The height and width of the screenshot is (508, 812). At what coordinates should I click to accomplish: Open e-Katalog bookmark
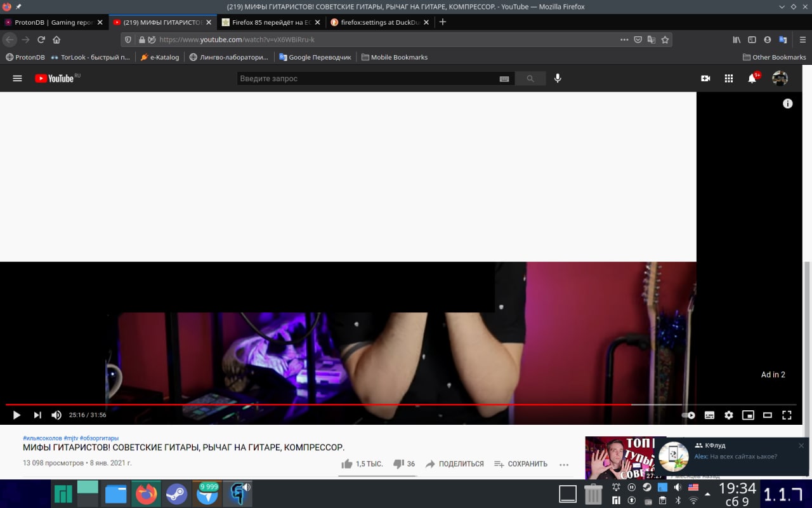click(x=160, y=57)
